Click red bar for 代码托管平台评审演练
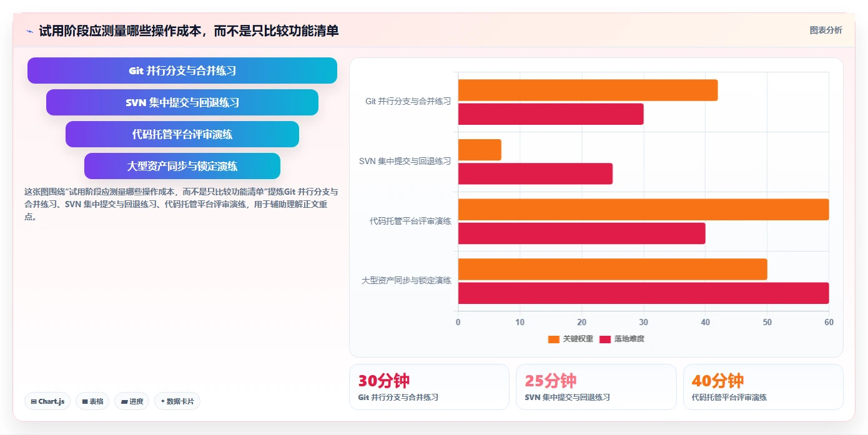The height and width of the screenshot is (435, 868). pos(581,233)
